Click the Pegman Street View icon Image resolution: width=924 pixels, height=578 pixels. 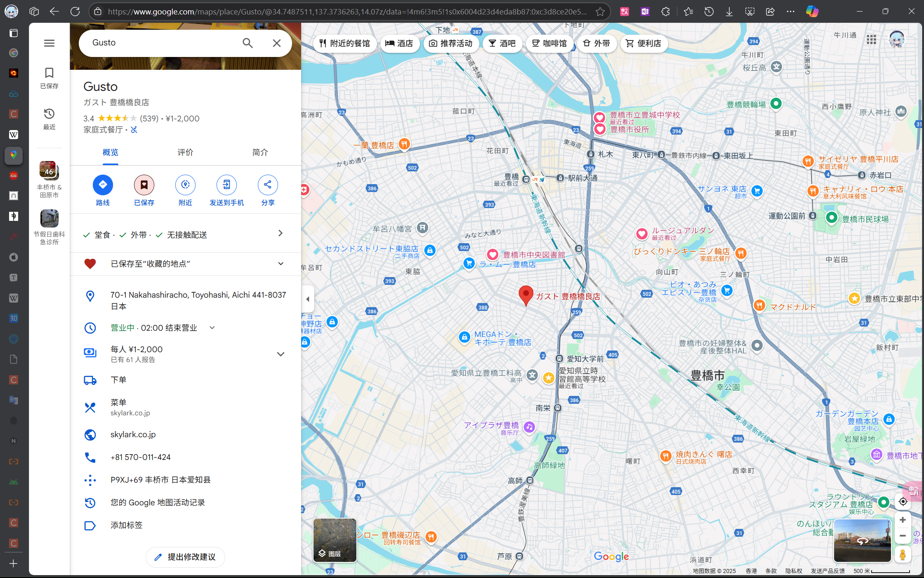coord(903,554)
